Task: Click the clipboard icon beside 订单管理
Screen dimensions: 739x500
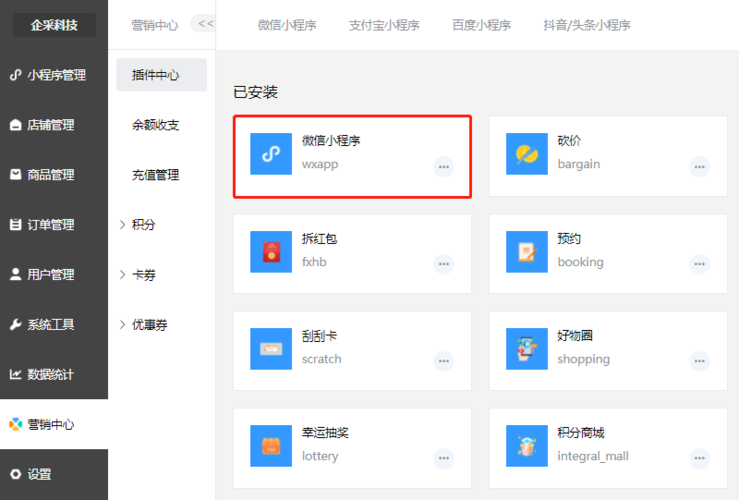Action: 16,225
